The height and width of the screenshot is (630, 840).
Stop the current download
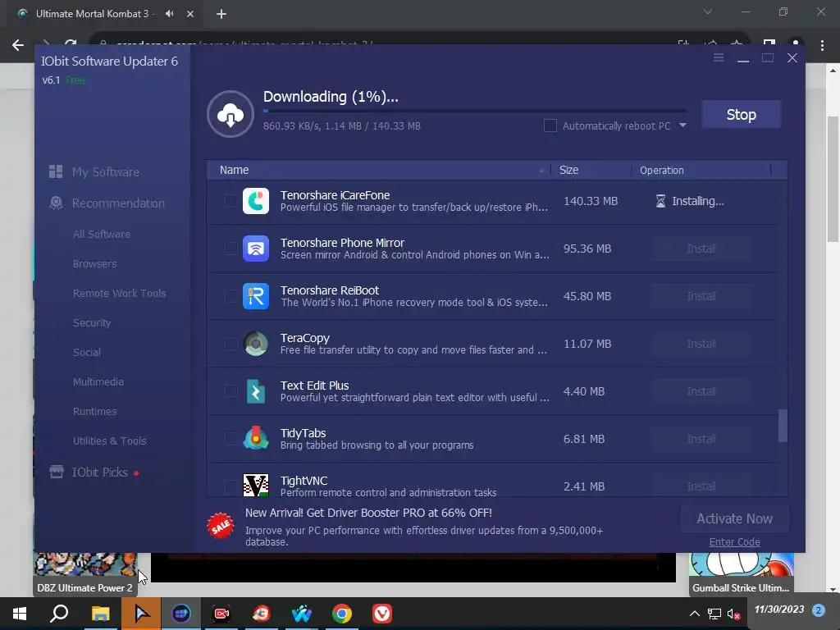[741, 114]
